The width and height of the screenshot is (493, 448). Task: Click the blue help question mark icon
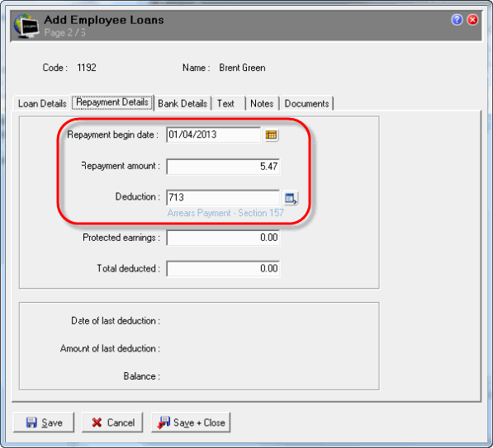(x=457, y=20)
